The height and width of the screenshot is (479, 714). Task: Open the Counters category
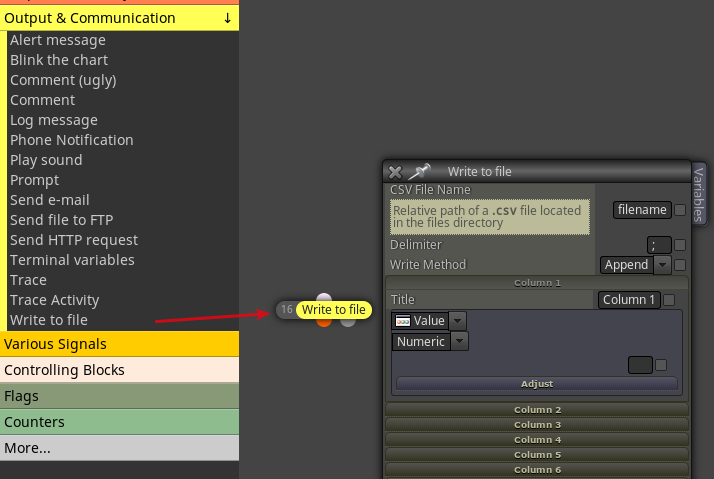[119, 422]
